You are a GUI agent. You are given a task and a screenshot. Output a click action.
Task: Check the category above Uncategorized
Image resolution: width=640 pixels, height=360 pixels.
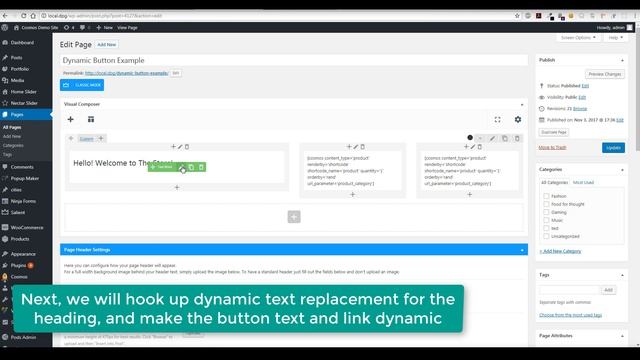[546, 228]
